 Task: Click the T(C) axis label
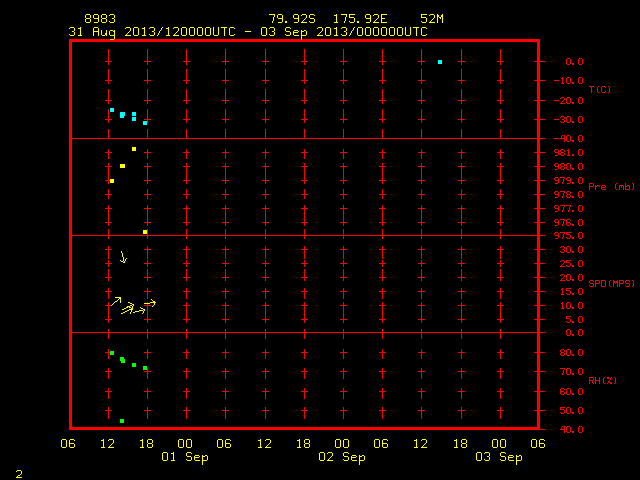600,89
